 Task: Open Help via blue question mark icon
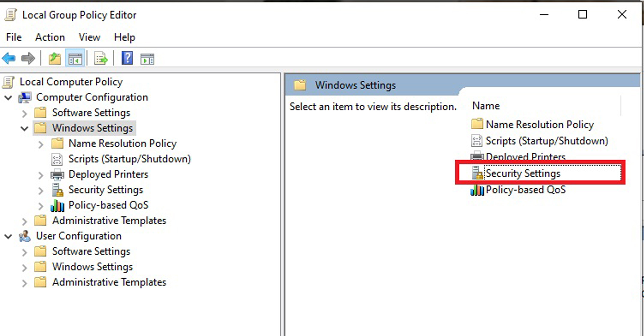click(127, 58)
